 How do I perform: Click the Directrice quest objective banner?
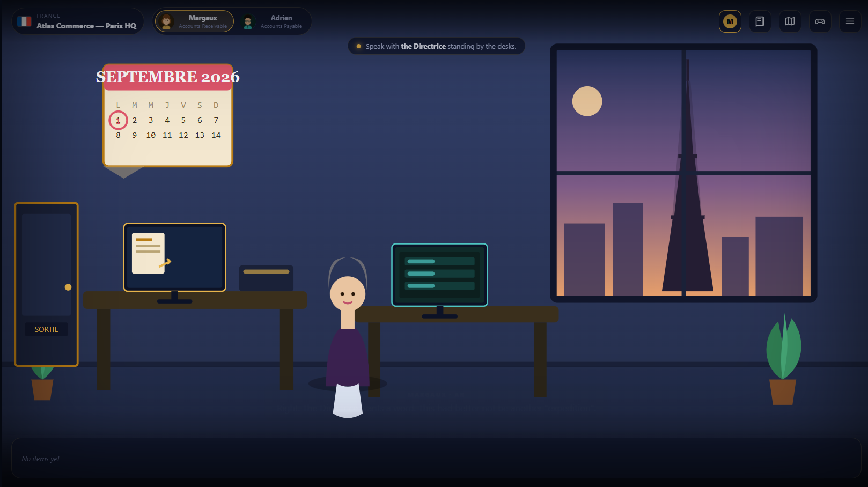pos(437,46)
